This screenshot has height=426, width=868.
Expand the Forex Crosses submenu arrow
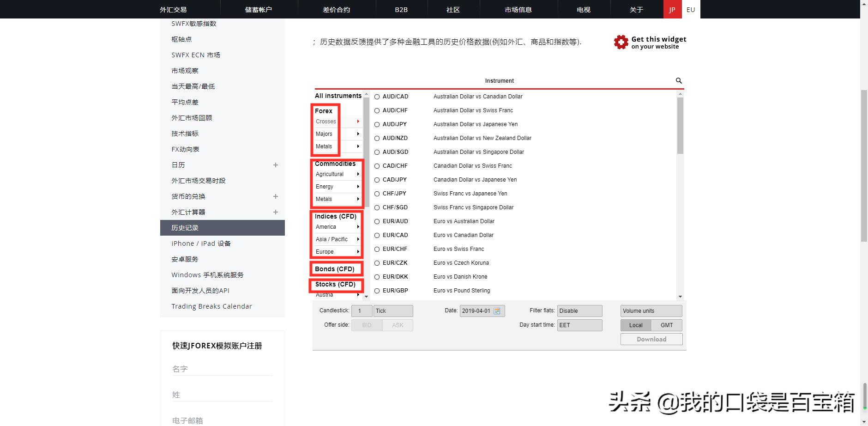[358, 121]
